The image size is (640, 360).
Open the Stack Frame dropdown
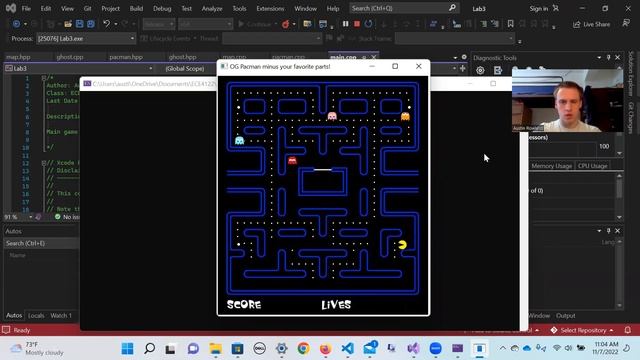point(455,38)
